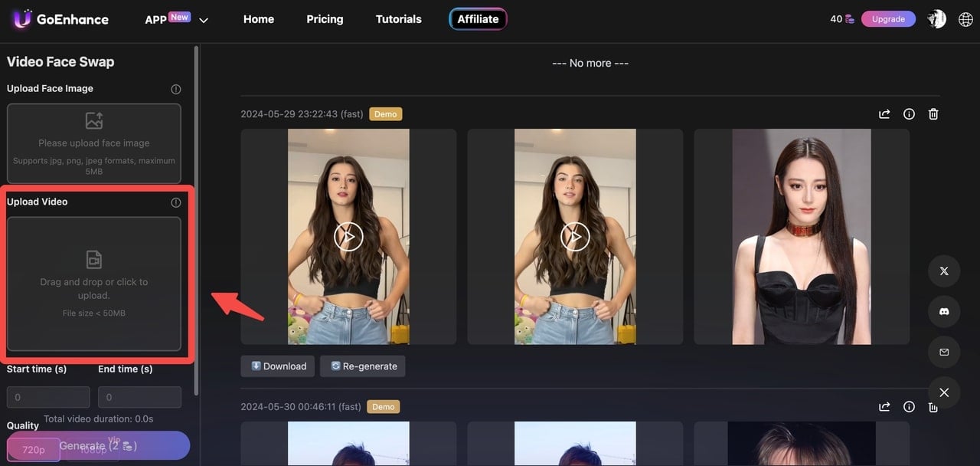This screenshot has height=466, width=980.
Task: Delete the 2024-05-29 23:22:43 result
Action: click(x=933, y=114)
